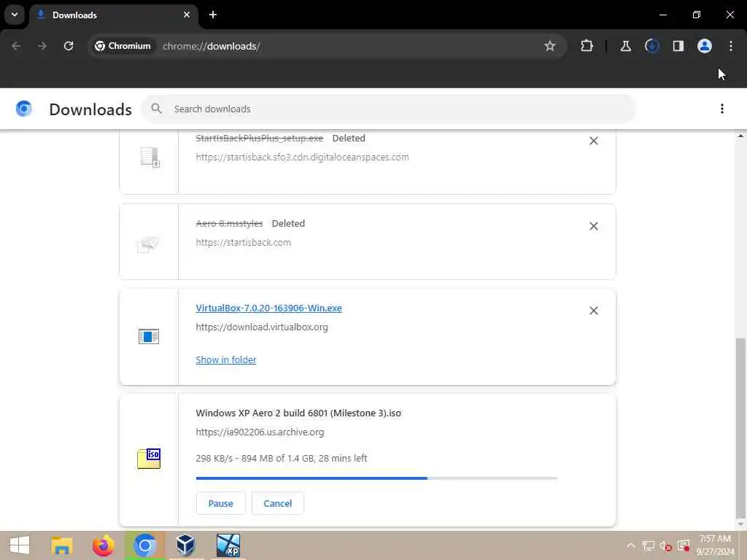Open Firefox from the taskbar
The image size is (747, 560).
pyautogui.click(x=103, y=545)
